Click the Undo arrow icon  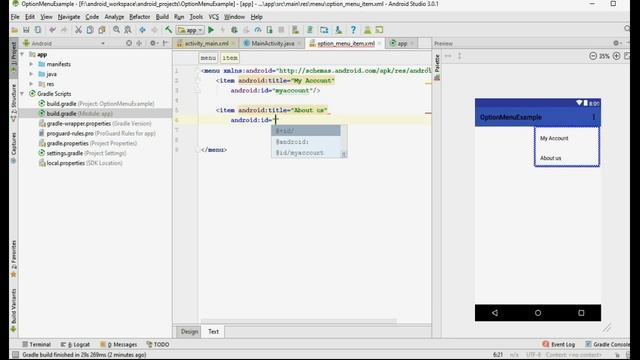[x=52, y=30]
